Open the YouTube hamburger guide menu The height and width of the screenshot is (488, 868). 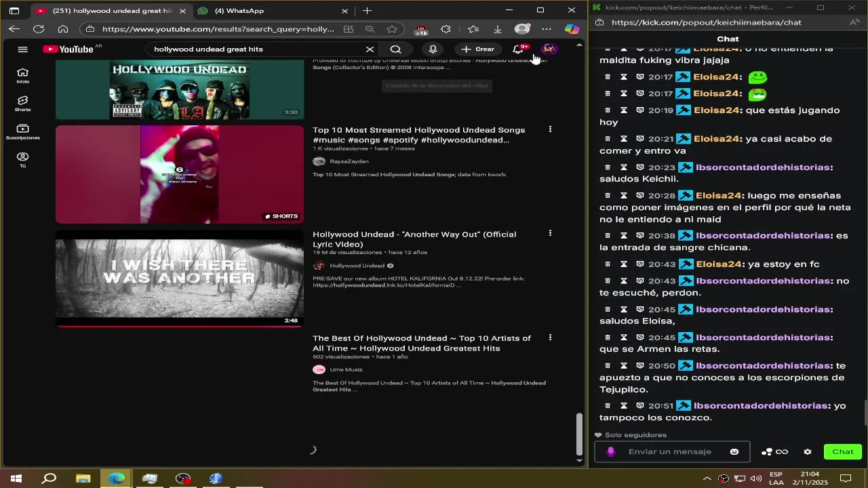(22, 49)
